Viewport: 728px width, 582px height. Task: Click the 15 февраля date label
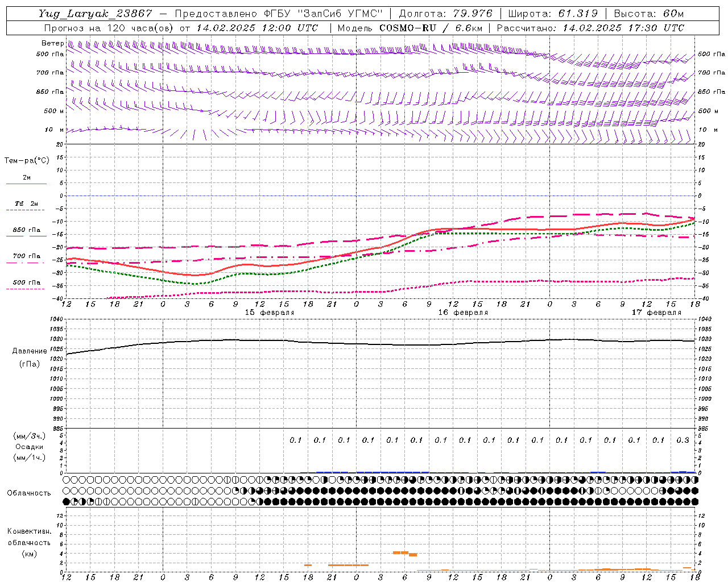click(x=270, y=313)
